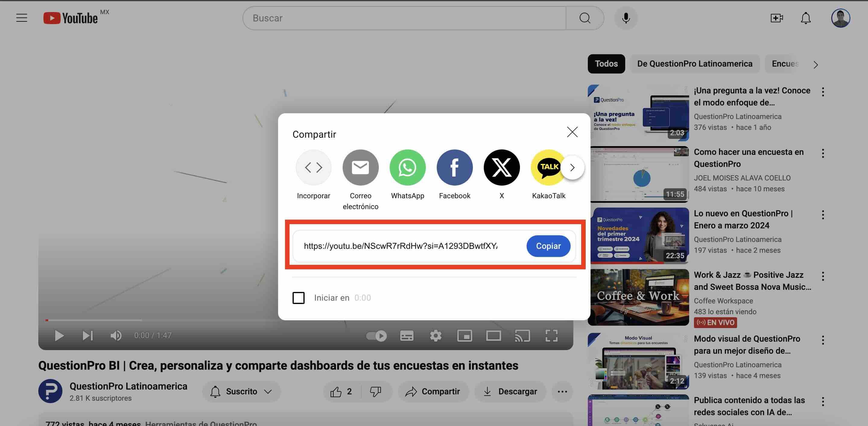Like the video
Screen dimensions: 868x426
pyautogui.click(x=342, y=391)
